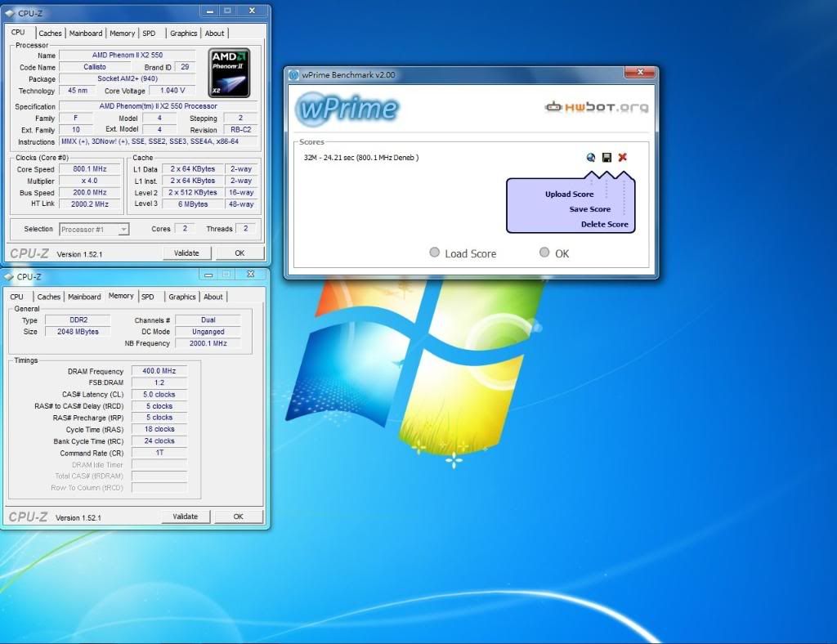Click the Specification field AMD Phenom(tm) II X2 550 Processor
Image resolution: width=837 pixels, height=644 pixels.
(x=159, y=106)
